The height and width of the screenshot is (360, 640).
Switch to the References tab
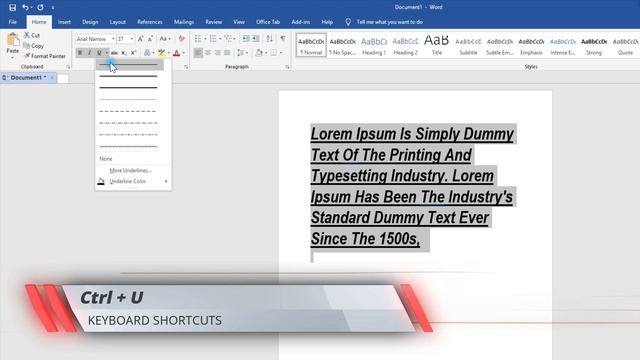(150, 22)
